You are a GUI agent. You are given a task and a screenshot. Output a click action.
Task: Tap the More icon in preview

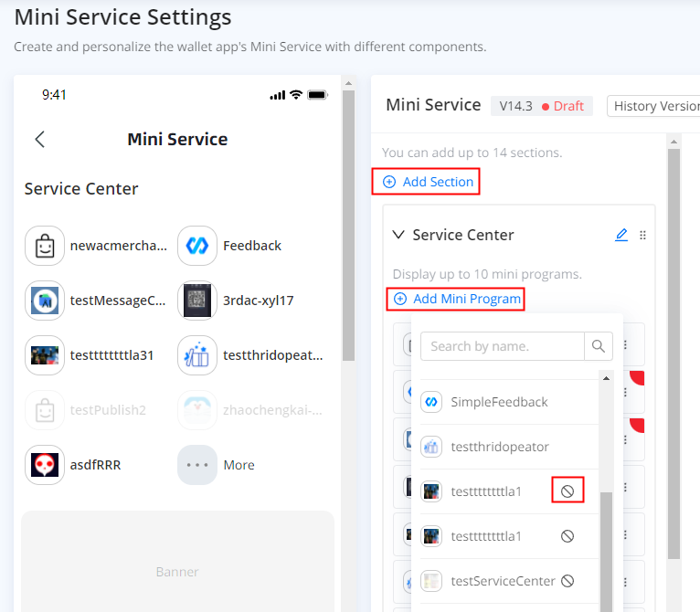pyautogui.click(x=197, y=465)
